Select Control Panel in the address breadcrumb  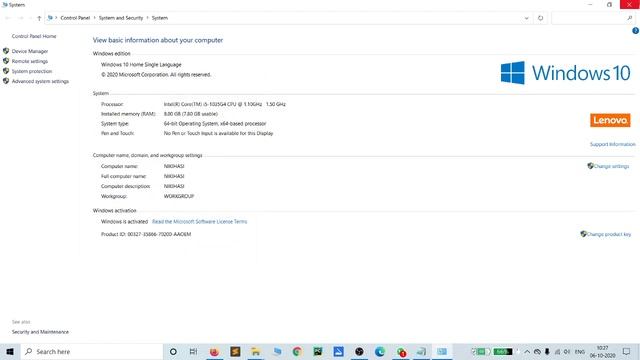pyautogui.click(x=75, y=18)
